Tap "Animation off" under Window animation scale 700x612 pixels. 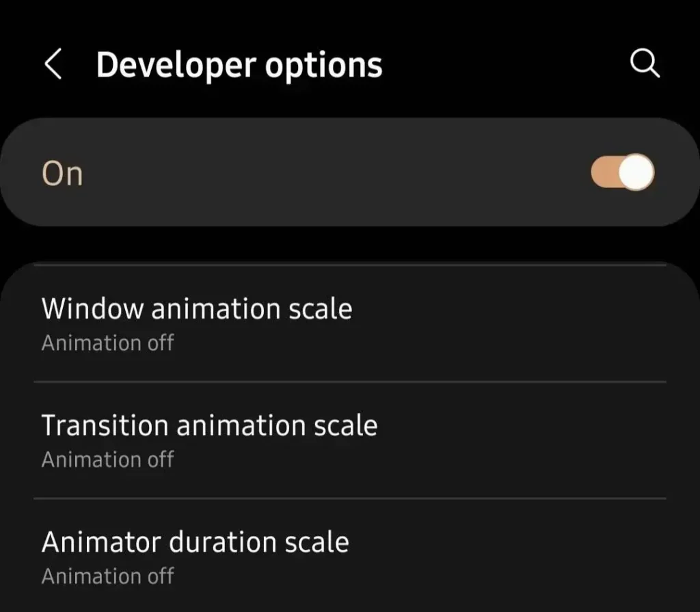pos(108,343)
